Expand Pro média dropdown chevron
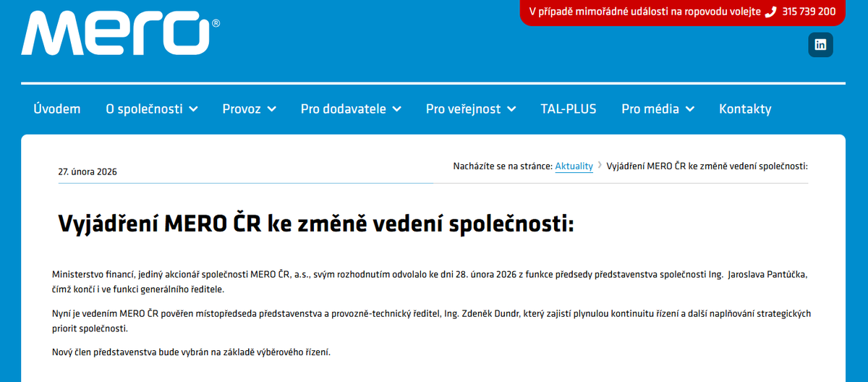This screenshot has width=868, height=382. (x=689, y=109)
